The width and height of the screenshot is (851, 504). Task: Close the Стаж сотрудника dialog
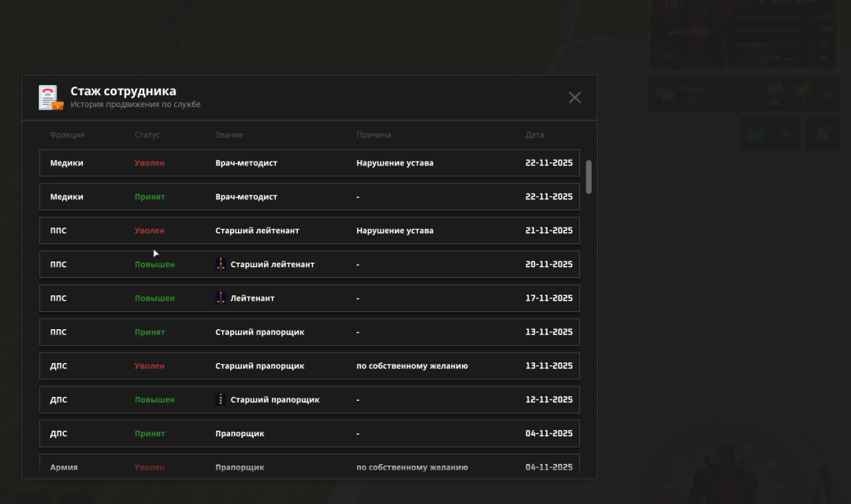(x=574, y=98)
